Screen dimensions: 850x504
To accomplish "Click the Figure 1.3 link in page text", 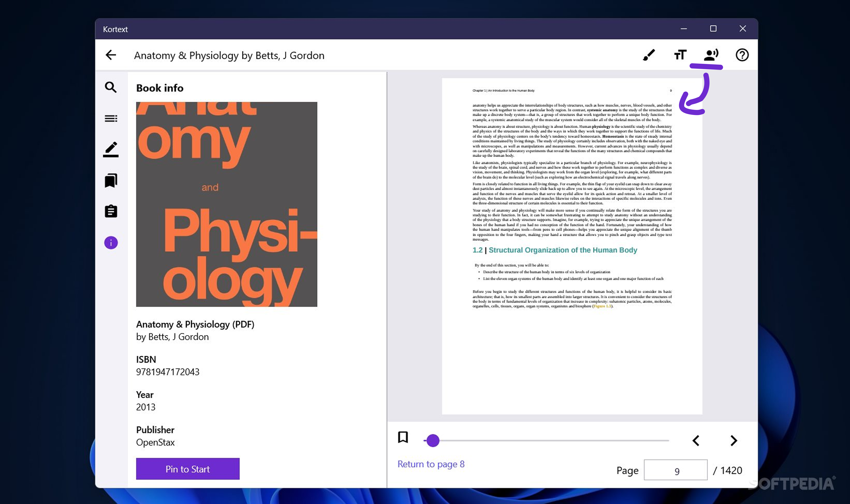I will [602, 306].
